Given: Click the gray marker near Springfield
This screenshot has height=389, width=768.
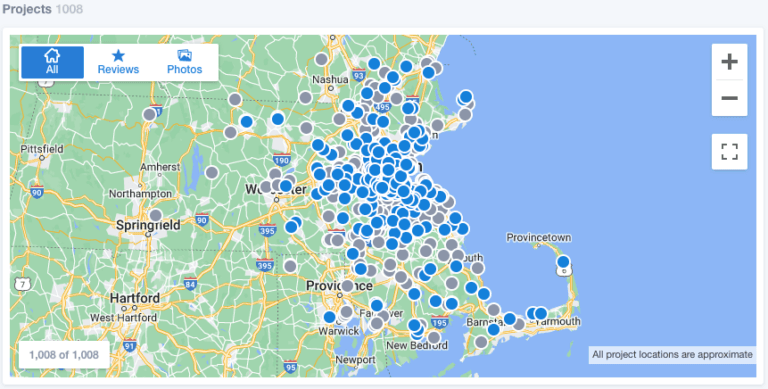Looking at the screenshot, I should point(156,215).
